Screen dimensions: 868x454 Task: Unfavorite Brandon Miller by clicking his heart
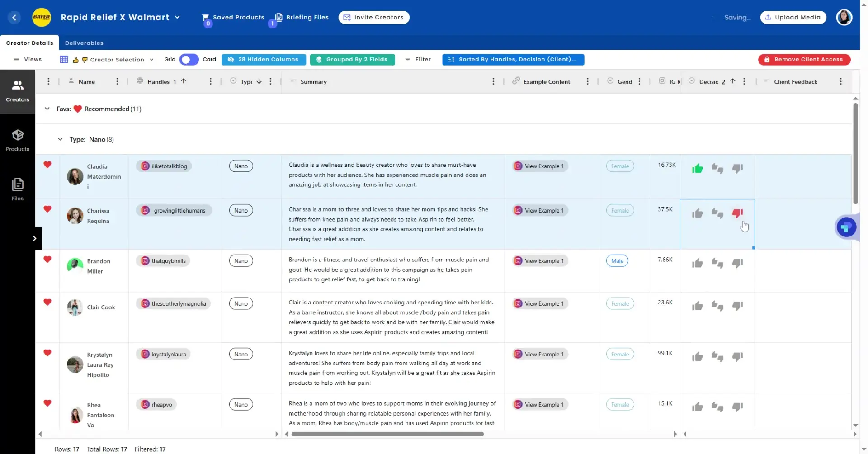pyautogui.click(x=47, y=260)
